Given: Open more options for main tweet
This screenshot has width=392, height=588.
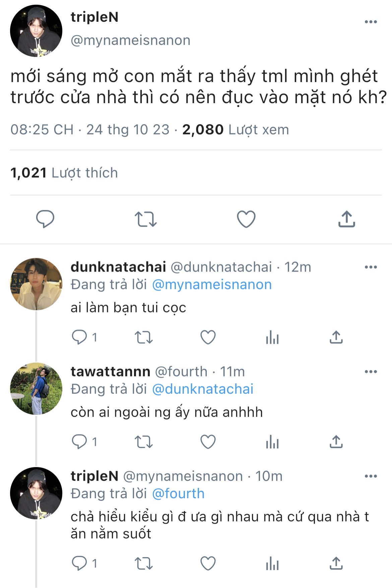Looking at the screenshot, I should point(371,22).
